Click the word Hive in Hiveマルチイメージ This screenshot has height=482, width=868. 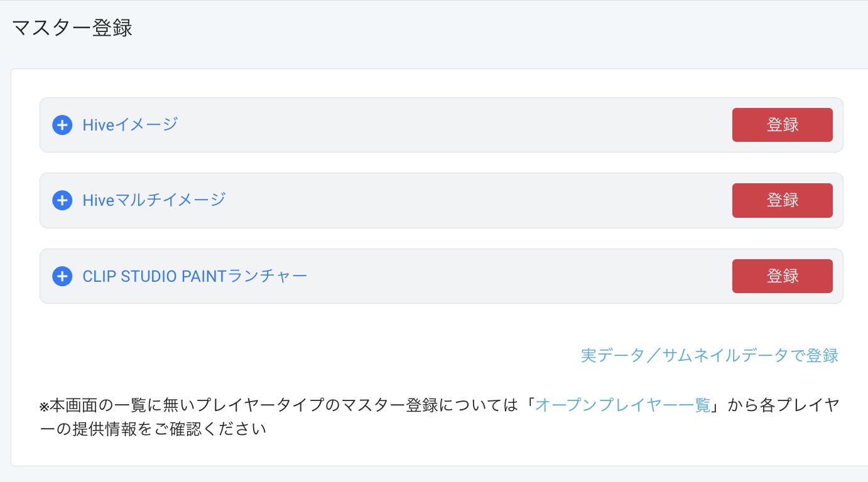pos(98,200)
